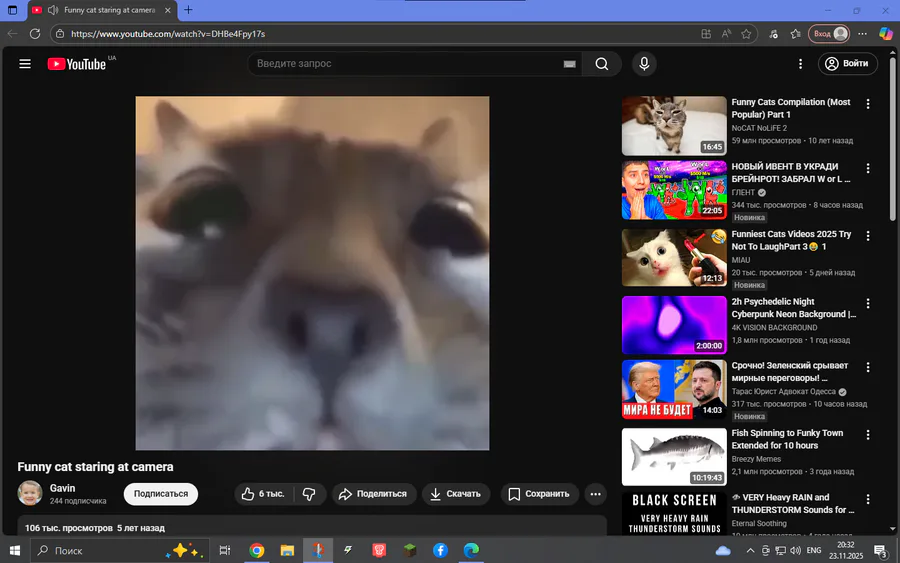Launch Google Chrome from the taskbar
Screen dimensions: 900x563
(x=257, y=550)
